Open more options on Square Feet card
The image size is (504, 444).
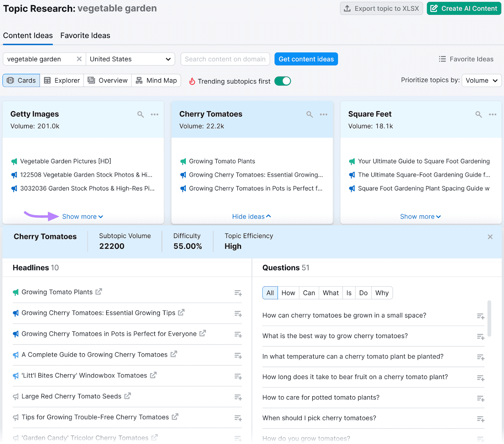coord(493,114)
